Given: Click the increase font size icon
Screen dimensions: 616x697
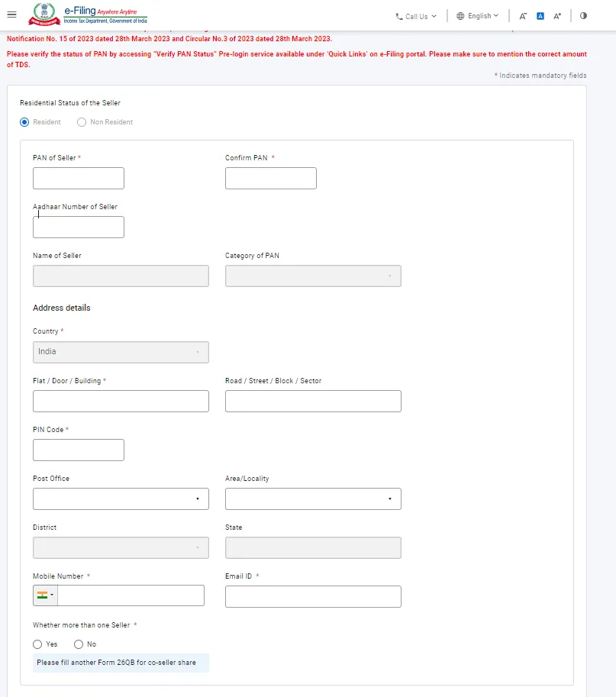Looking at the screenshot, I should point(557,16).
